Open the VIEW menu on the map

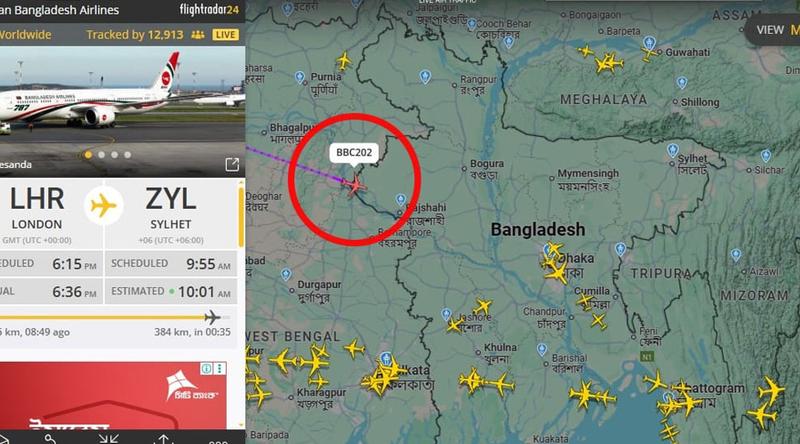pyautogui.click(x=771, y=30)
